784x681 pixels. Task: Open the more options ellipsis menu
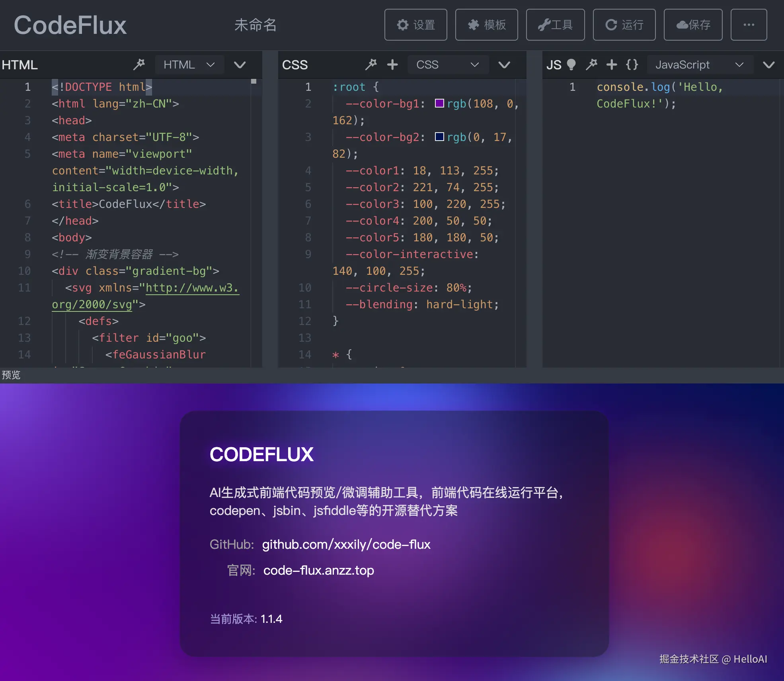pos(749,25)
